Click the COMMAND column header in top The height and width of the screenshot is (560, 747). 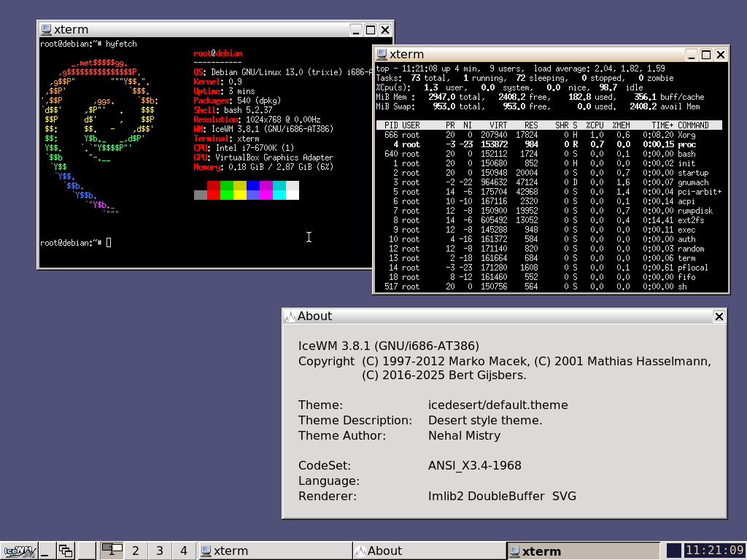[x=693, y=125]
